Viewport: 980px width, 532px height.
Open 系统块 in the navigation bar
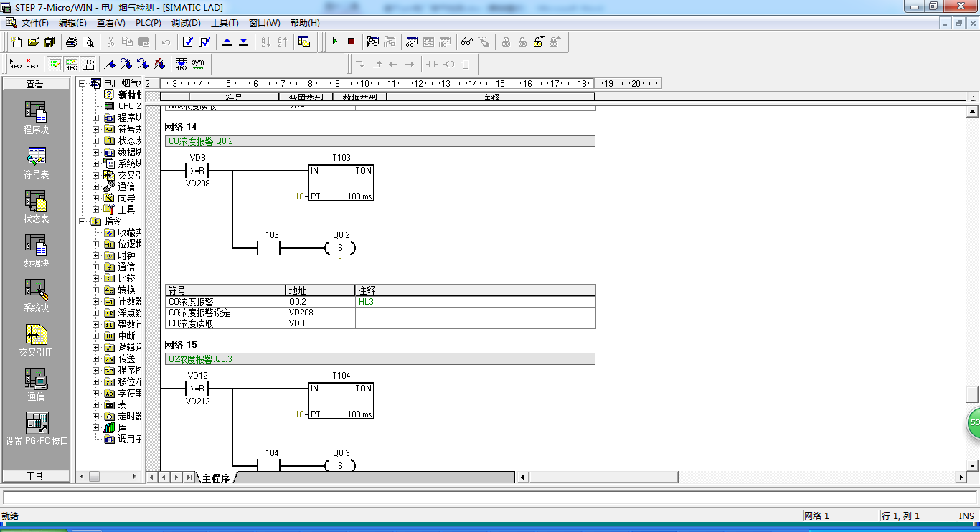click(36, 296)
